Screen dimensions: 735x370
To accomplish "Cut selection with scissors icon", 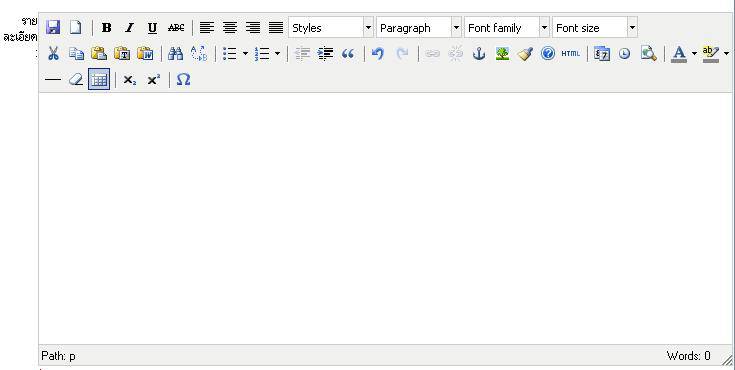I will click(x=52, y=53).
